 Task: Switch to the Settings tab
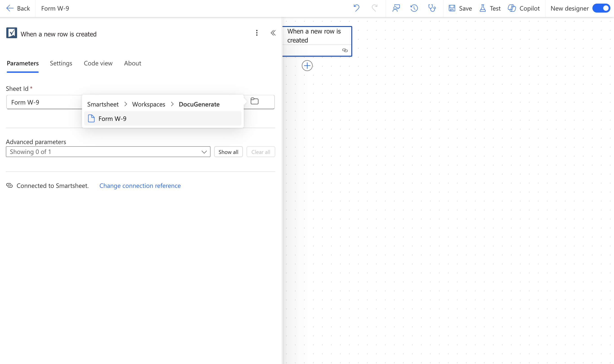click(61, 63)
